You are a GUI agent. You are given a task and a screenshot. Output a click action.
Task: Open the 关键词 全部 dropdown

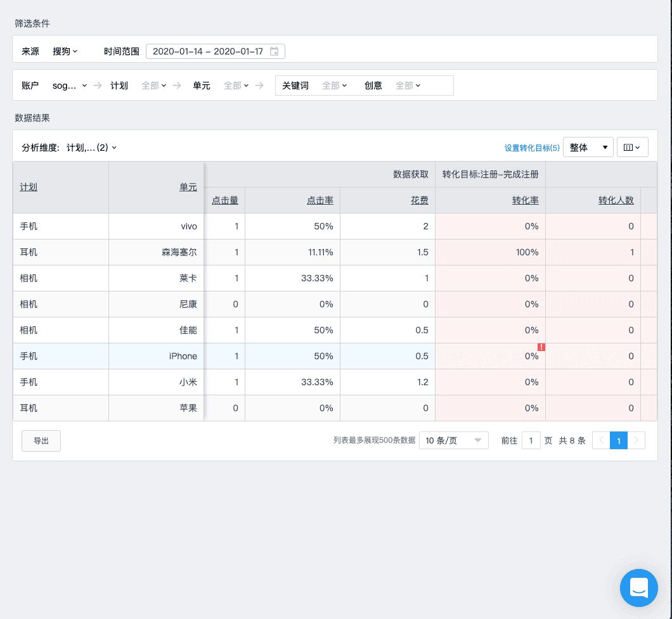pos(334,86)
